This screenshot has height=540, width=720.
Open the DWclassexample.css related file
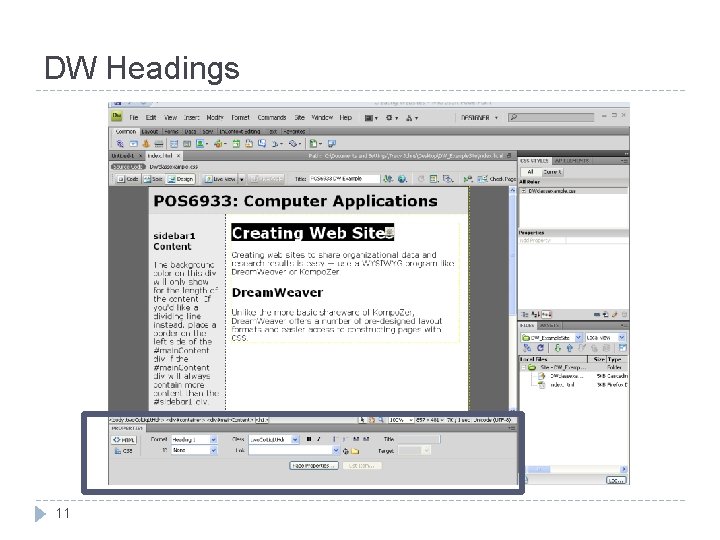174,167
